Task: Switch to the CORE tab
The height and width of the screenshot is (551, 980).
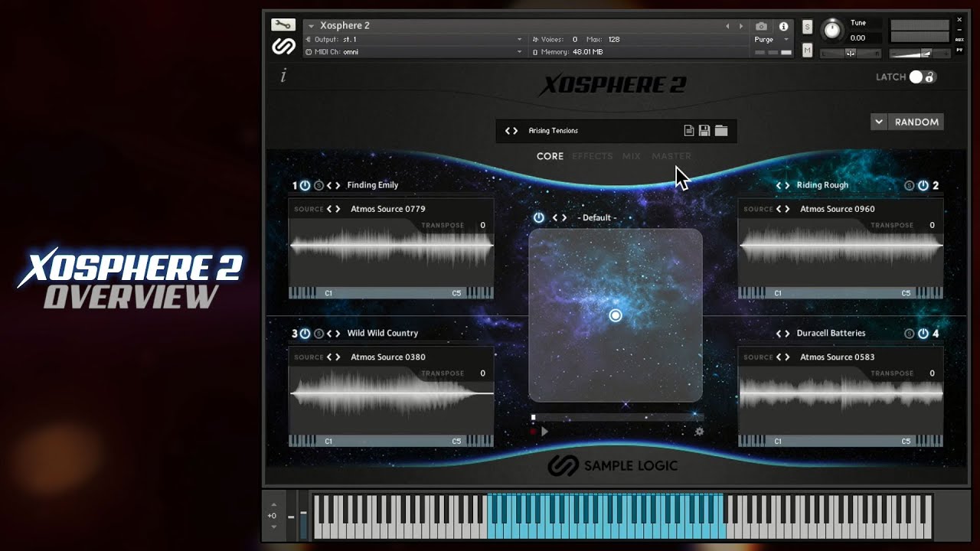Action: pos(550,156)
